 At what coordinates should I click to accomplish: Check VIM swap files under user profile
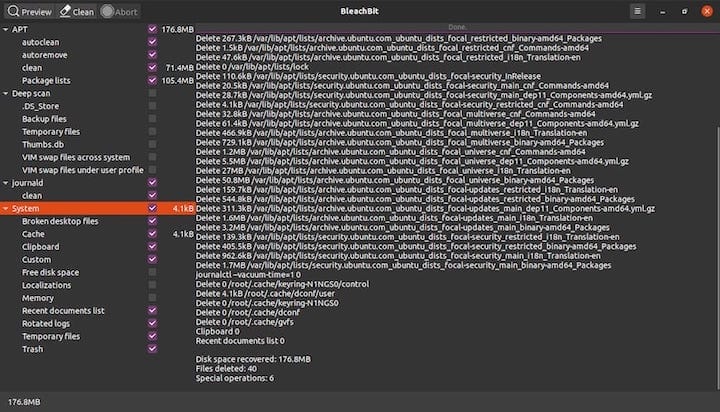click(x=152, y=170)
